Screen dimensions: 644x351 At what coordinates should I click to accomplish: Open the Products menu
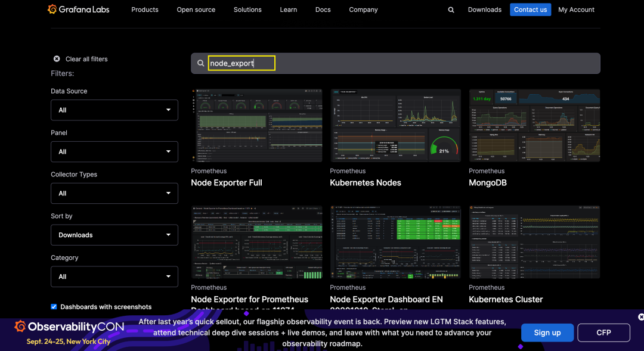pos(144,10)
